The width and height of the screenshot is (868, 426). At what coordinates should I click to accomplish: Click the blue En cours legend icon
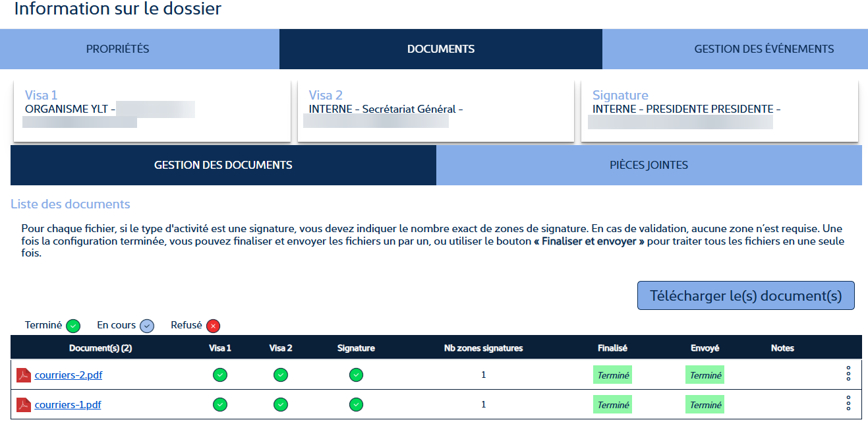tap(147, 326)
